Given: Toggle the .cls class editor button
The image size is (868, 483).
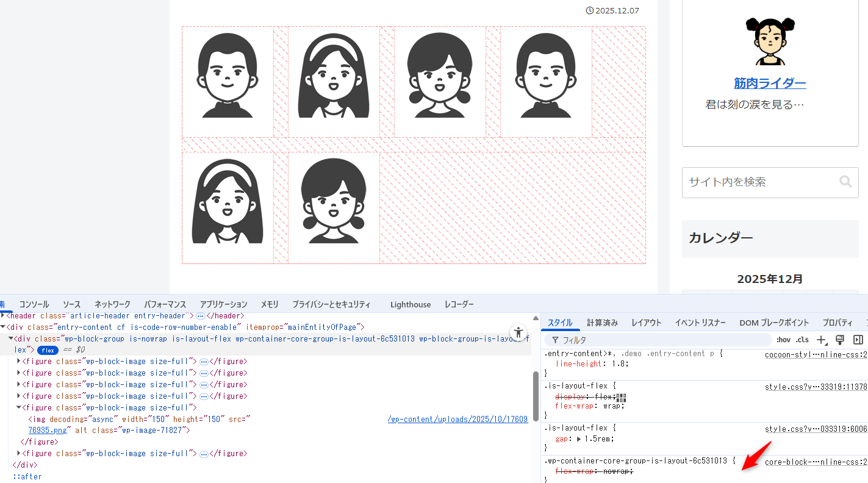Looking at the screenshot, I should (x=802, y=340).
